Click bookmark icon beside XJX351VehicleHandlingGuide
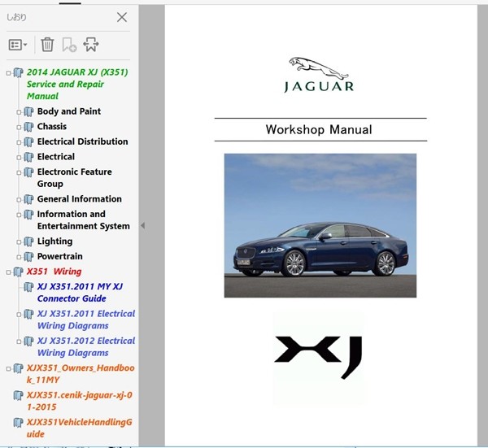 click(x=18, y=423)
